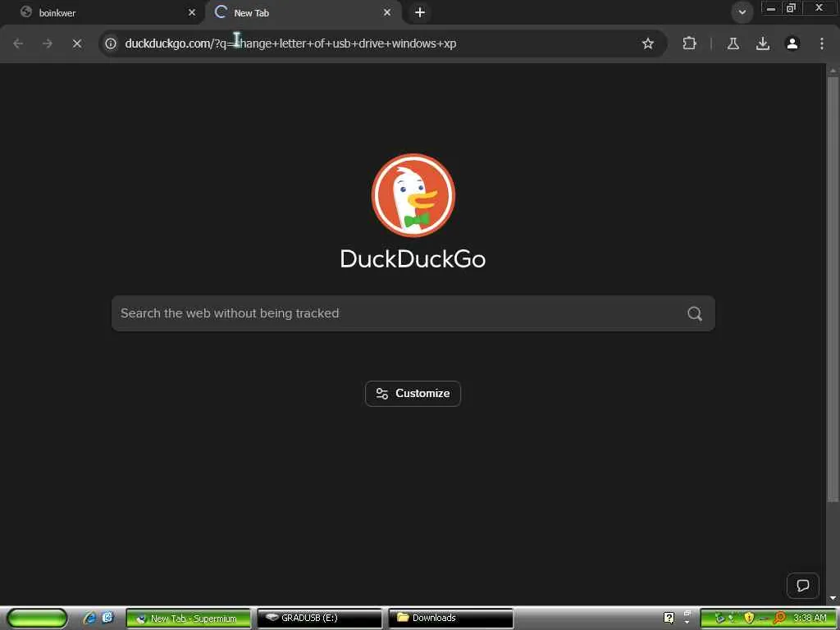
Task: Open the green Start button
Action: tap(37, 619)
